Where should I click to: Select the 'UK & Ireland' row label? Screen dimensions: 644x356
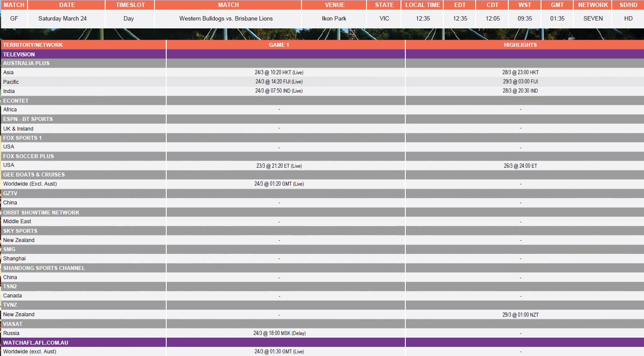point(18,128)
